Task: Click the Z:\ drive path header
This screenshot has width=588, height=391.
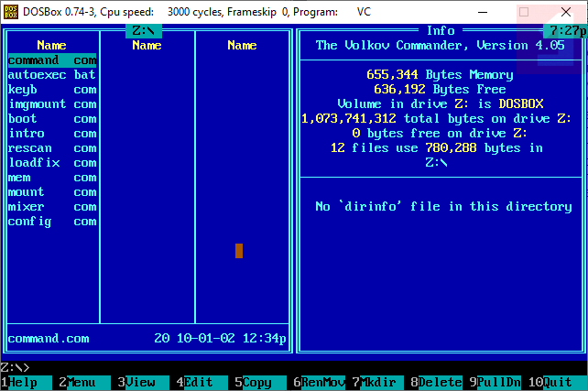Action: pos(144,31)
